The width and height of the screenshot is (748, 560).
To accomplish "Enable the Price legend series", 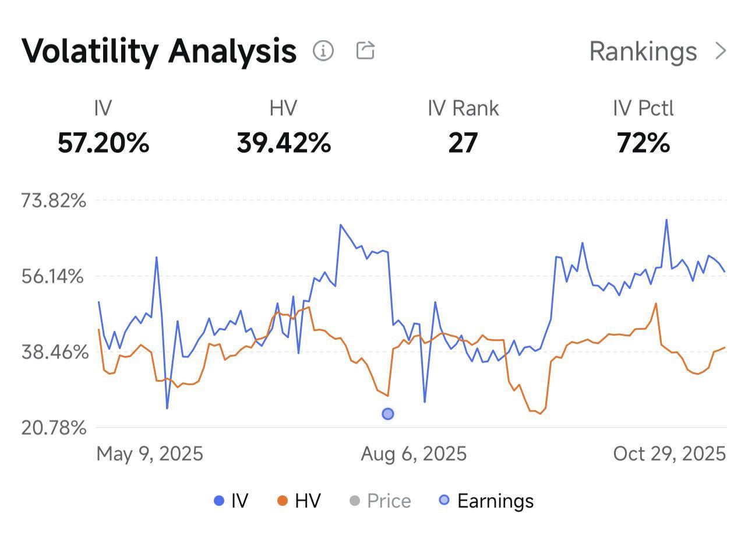I will (380, 501).
